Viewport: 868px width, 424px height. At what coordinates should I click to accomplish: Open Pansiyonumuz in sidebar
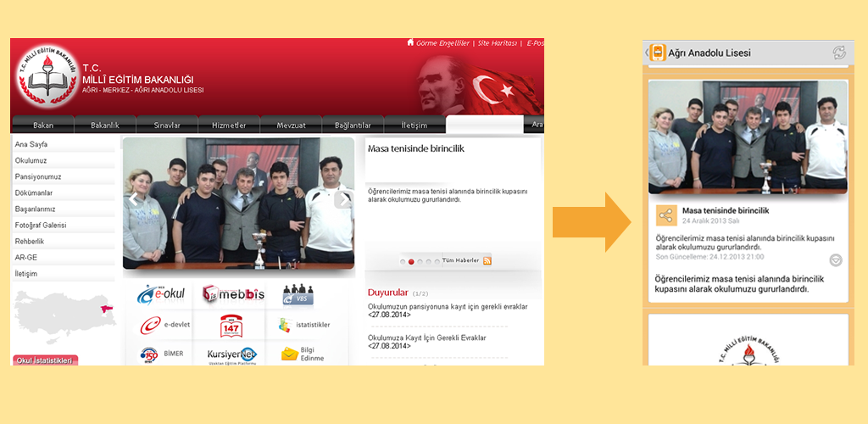[x=63, y=176]
